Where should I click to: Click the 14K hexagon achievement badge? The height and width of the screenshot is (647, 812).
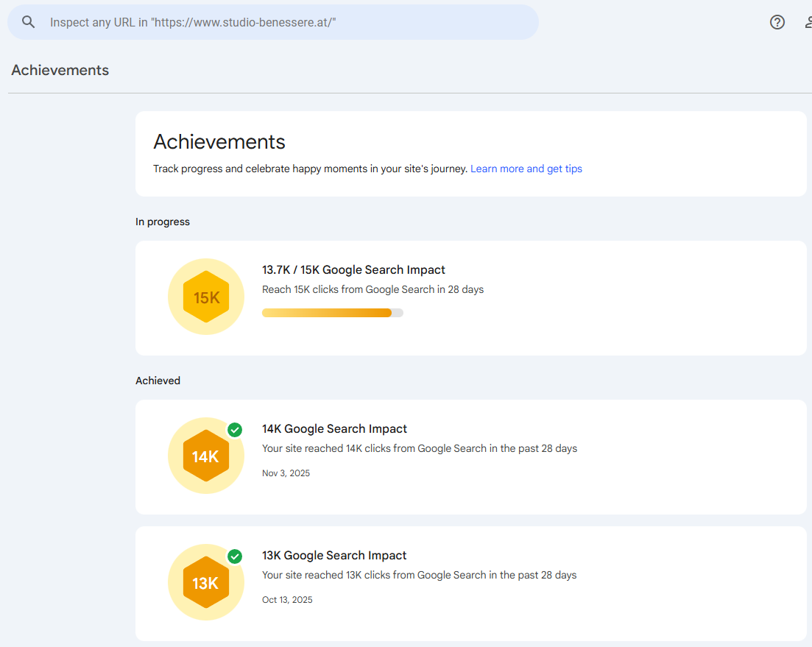pyautogui.click(x=206, y=456)
